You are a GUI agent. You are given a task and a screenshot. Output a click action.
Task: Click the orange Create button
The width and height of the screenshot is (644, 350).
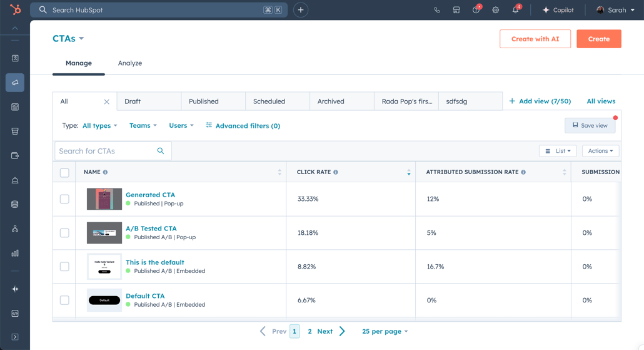click(599, 39)
